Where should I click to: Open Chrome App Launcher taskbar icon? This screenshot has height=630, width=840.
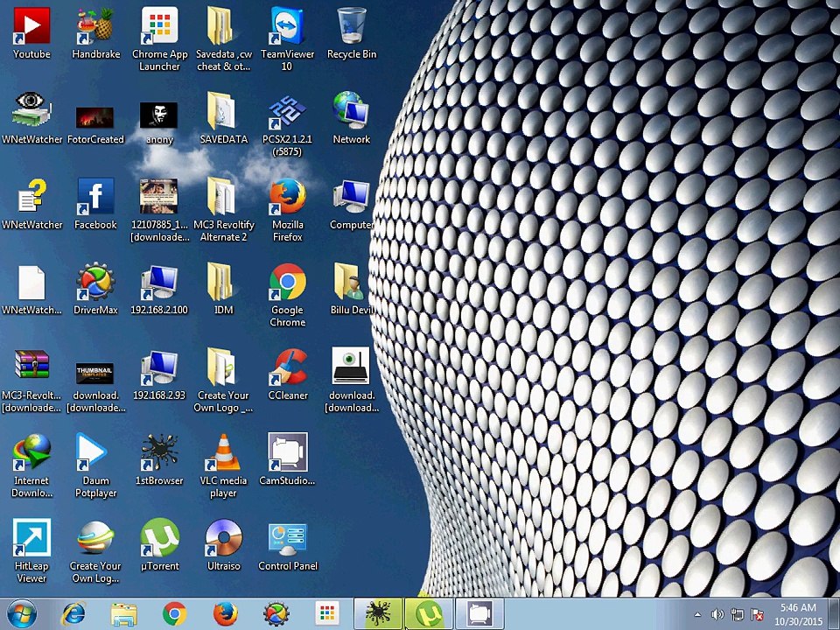click(327, 614)
